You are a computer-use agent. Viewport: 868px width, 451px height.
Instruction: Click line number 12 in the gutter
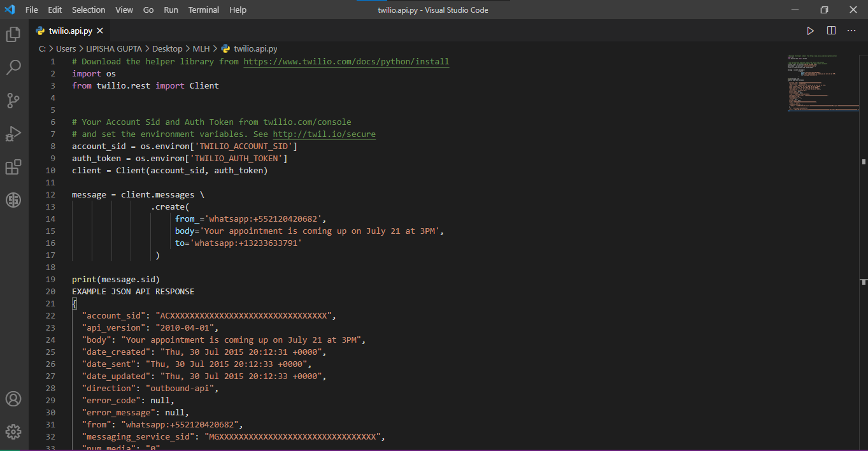pyautogui.click(x=50, y=195)
